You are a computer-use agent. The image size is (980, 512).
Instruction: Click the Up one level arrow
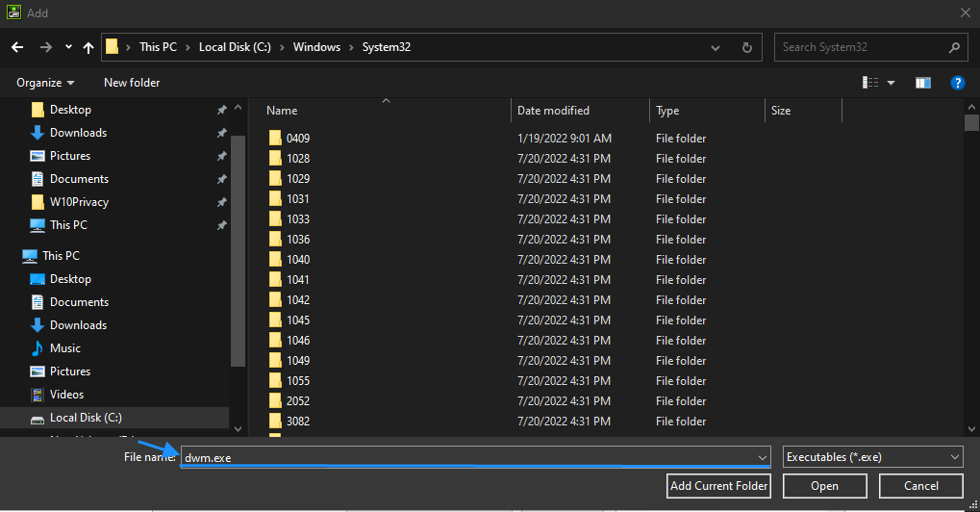coord(88,47)
